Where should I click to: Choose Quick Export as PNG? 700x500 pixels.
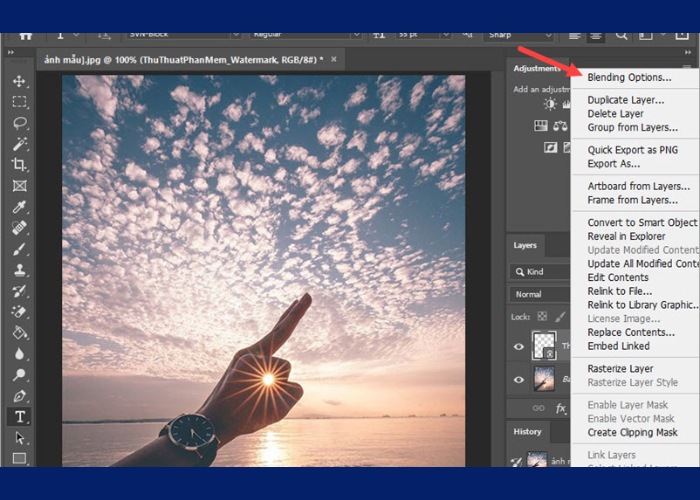tap(633, 150)
